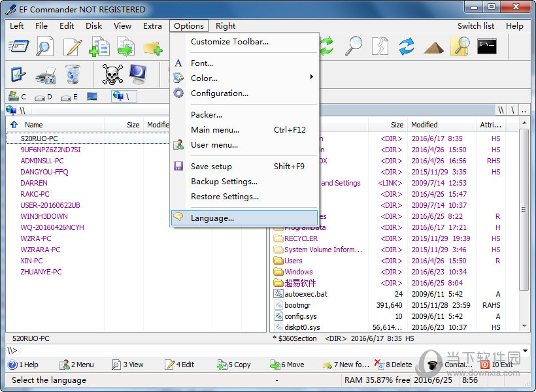This screenshot has height=392, width=536.
Task: Open the Disk menu
Action: 93,26
